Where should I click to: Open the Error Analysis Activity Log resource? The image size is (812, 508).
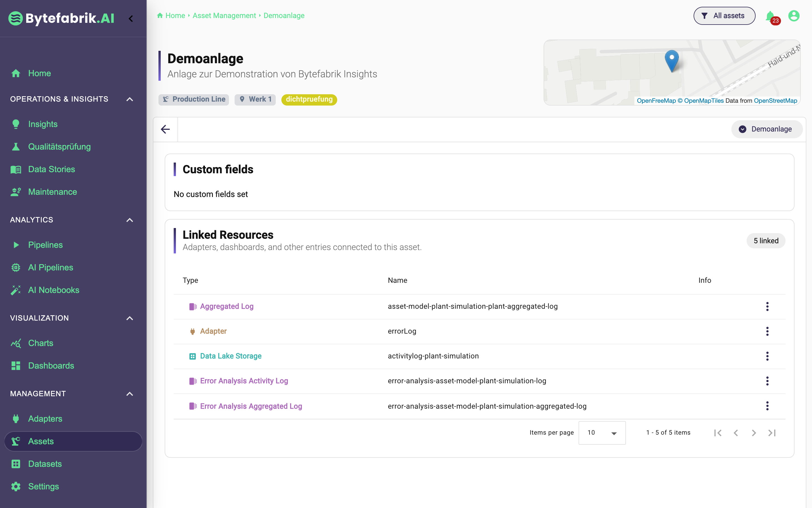click(244, 381)
